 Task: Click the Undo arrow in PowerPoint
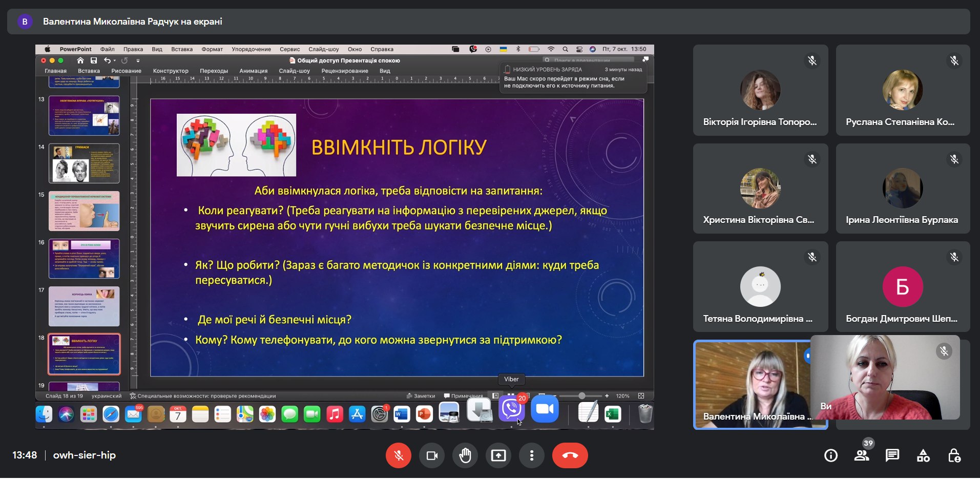pos(107,60)
